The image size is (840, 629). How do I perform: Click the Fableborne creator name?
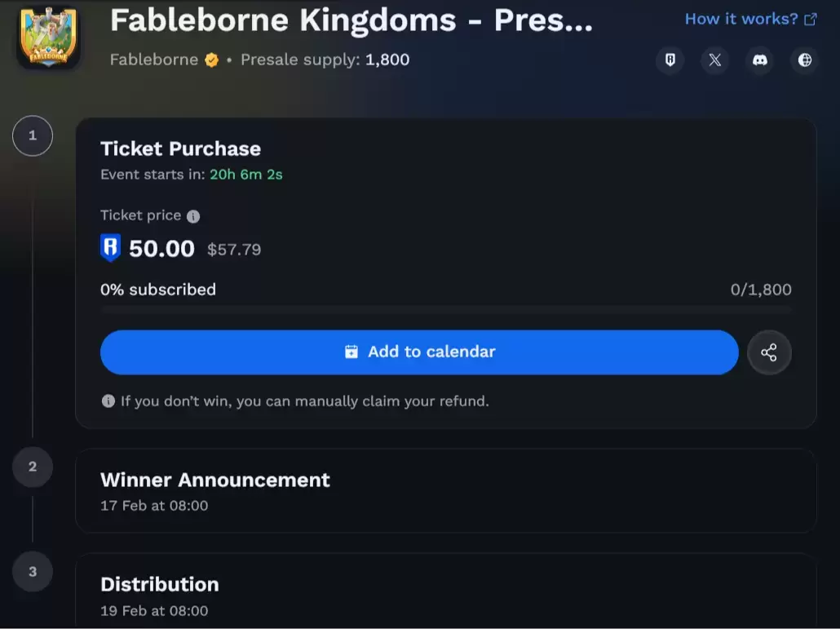tap(154, 60)
